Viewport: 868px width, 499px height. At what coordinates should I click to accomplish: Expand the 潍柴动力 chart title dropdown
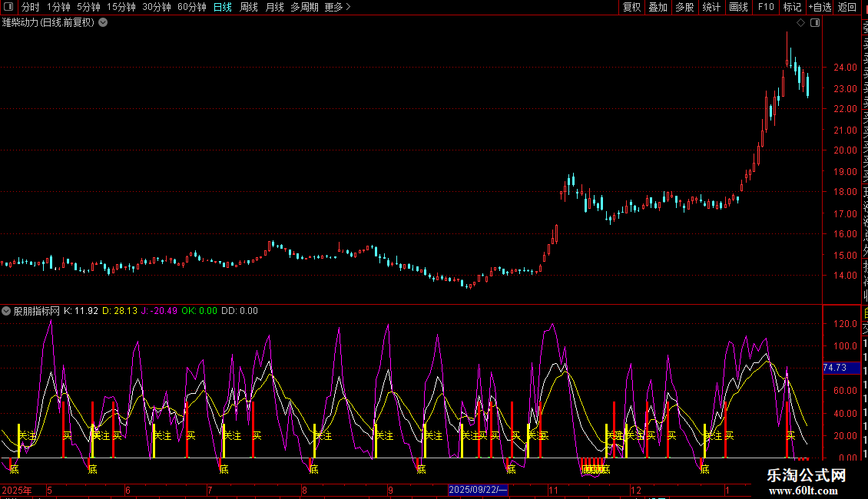(103, 23)
